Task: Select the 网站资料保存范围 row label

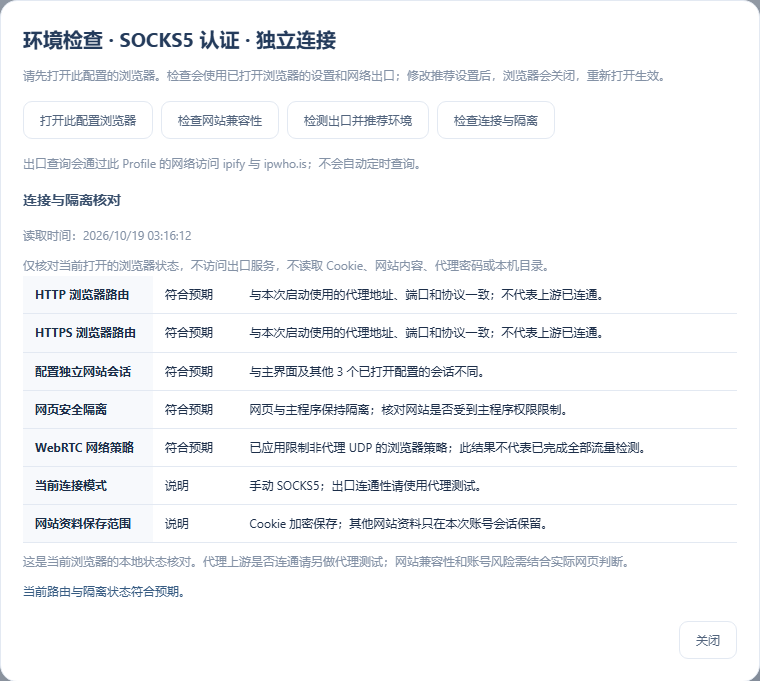Action: 83,523
